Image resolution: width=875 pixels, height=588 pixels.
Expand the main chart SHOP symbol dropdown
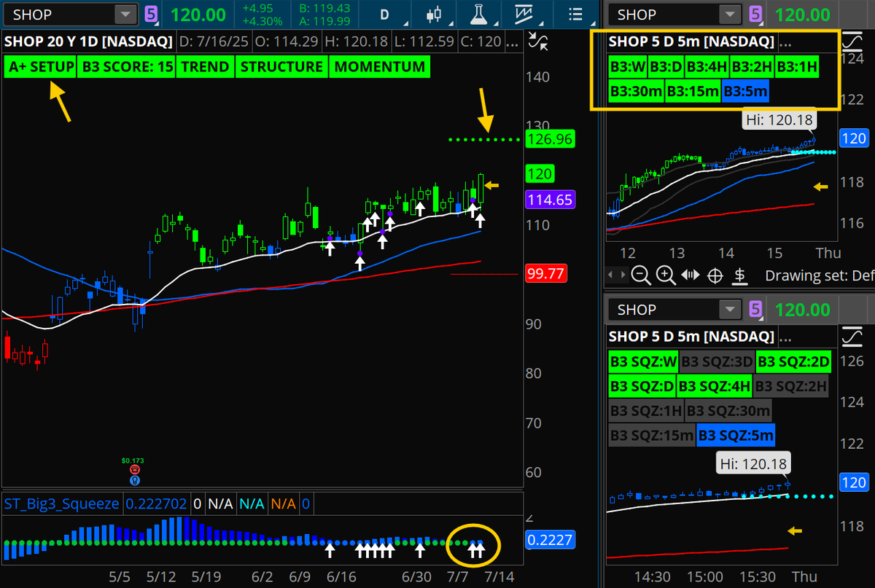(126, 14)
